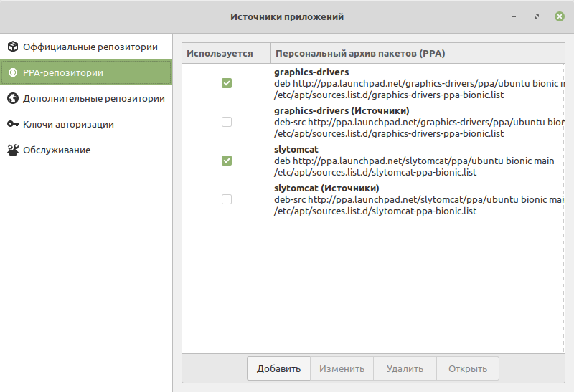Select the PPA-репозитории sidebar entry
The height and width of the screenshot is (392, 574).
[86, 73]
